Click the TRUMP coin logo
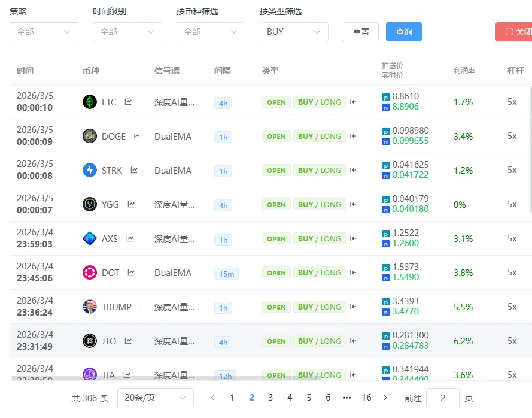The height and width of the screenshot is (418, 532). pos(90,307)
